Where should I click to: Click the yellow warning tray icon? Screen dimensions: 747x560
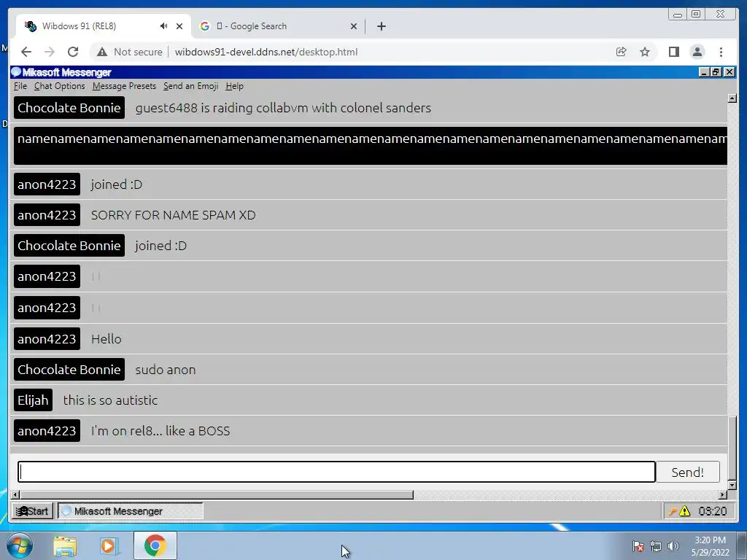point(684,511)
